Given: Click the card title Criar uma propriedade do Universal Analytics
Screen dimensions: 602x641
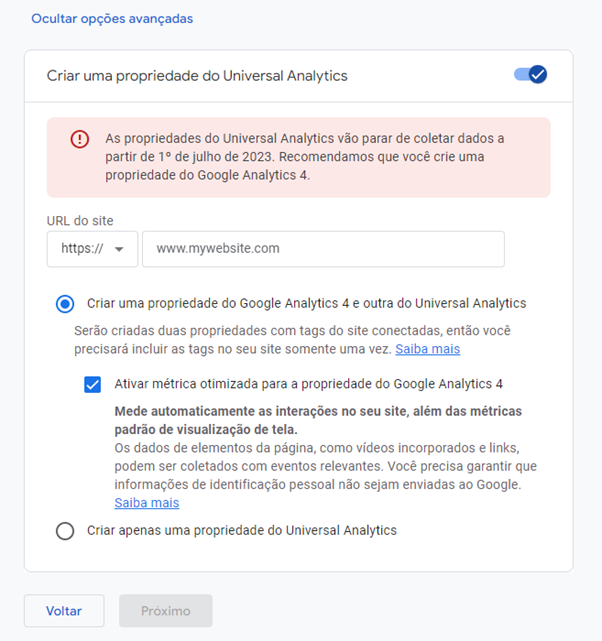Looking at the screenshot, I should (x=197, y=76).
